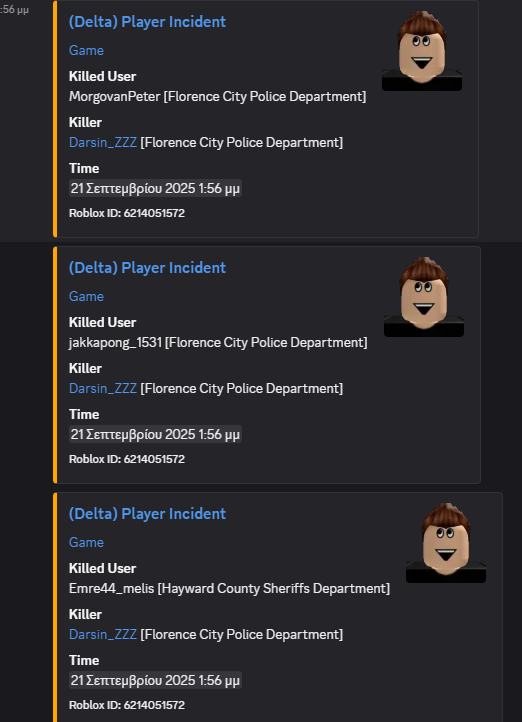Open the second (Delta) Player Incident title link
Viewport: 522px width, 722px height.
147,268
